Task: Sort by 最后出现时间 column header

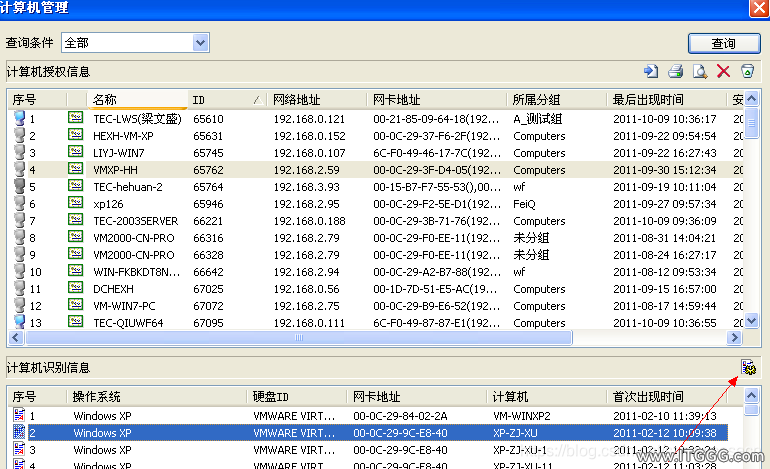Action: (666, 100)
